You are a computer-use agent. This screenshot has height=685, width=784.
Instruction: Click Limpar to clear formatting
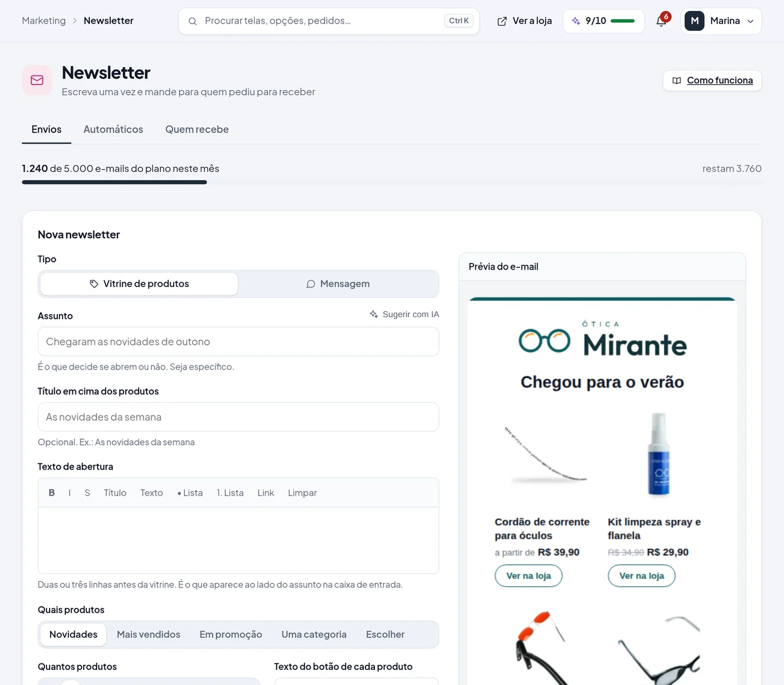point(302,493)
